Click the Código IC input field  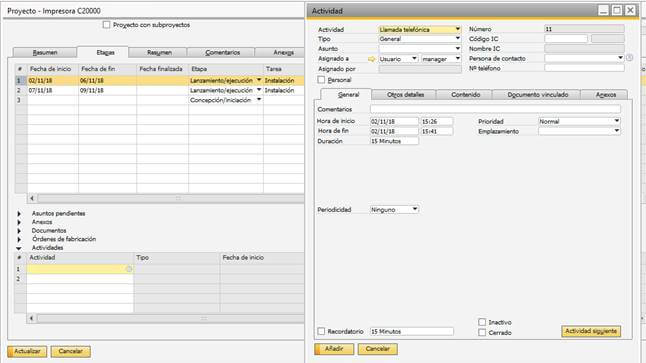pyautogui.click(x=566, y=39)
